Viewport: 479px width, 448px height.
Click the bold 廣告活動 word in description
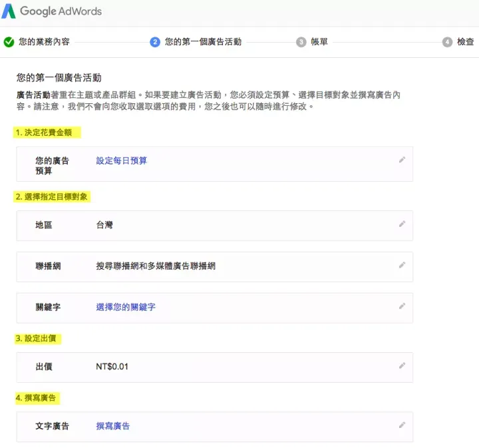coord(33,95)
